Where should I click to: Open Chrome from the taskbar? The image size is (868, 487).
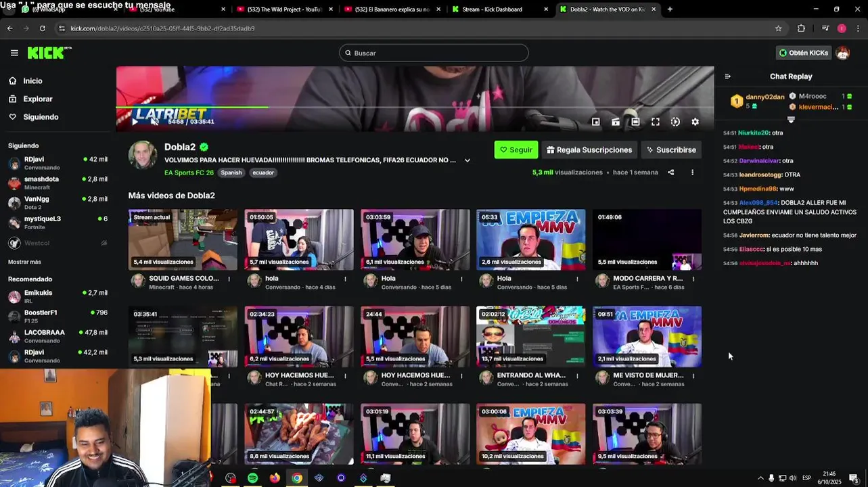[x=296, y=478]
